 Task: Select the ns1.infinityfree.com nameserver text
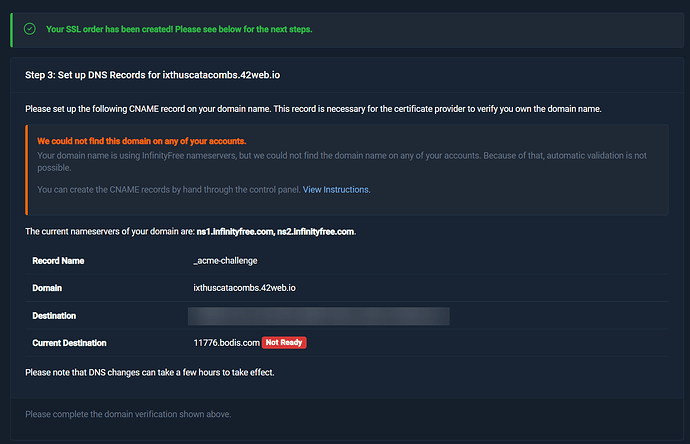click(235, 231)
